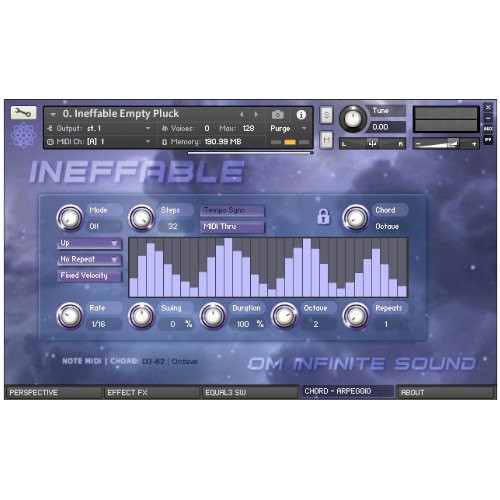This screenshot has width=500, height=500.
Task: Toggle MIDI Thru
Action: [x=232, y=227]
